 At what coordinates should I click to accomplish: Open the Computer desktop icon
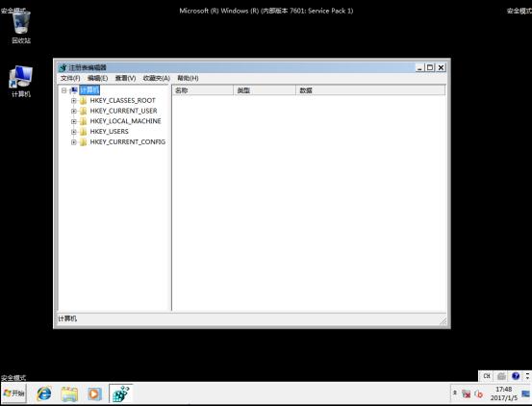(21, 82)
